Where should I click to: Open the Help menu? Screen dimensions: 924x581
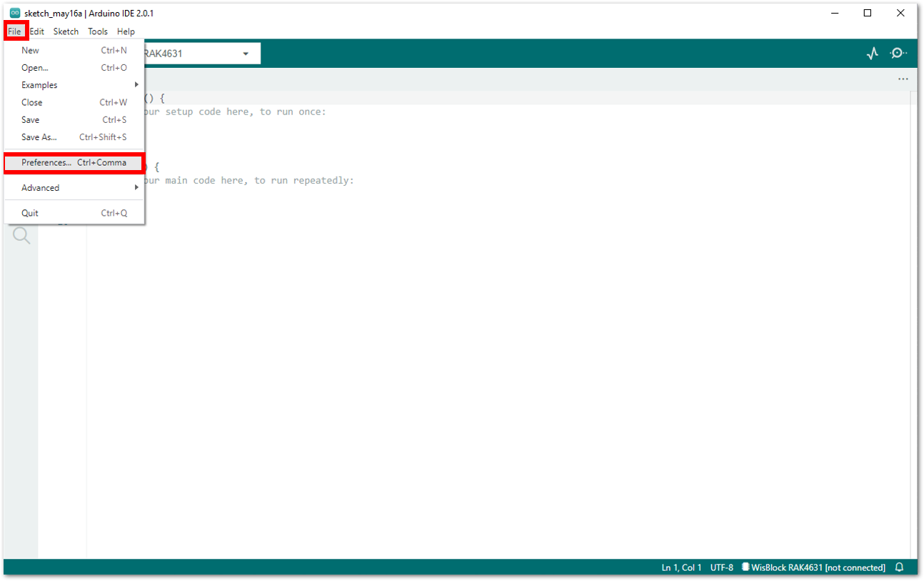tap(126, 31)
